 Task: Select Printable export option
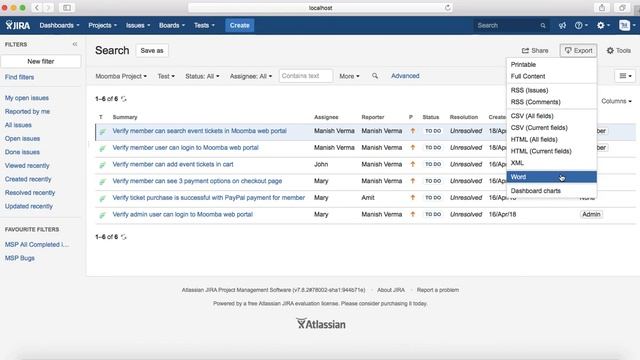(x=551, y=64)
